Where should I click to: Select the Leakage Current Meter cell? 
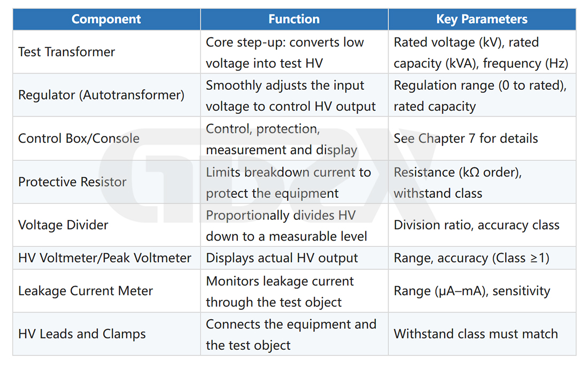point(106,291)
